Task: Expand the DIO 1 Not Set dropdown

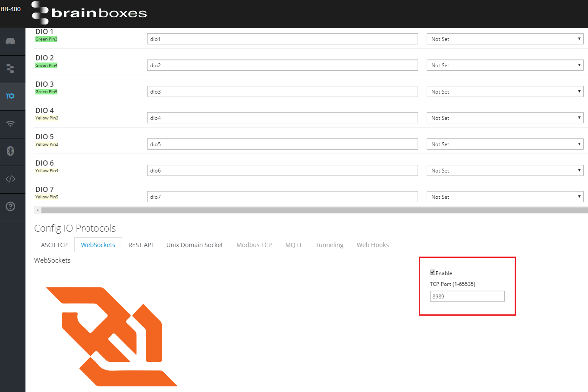Action: (505, 39)
